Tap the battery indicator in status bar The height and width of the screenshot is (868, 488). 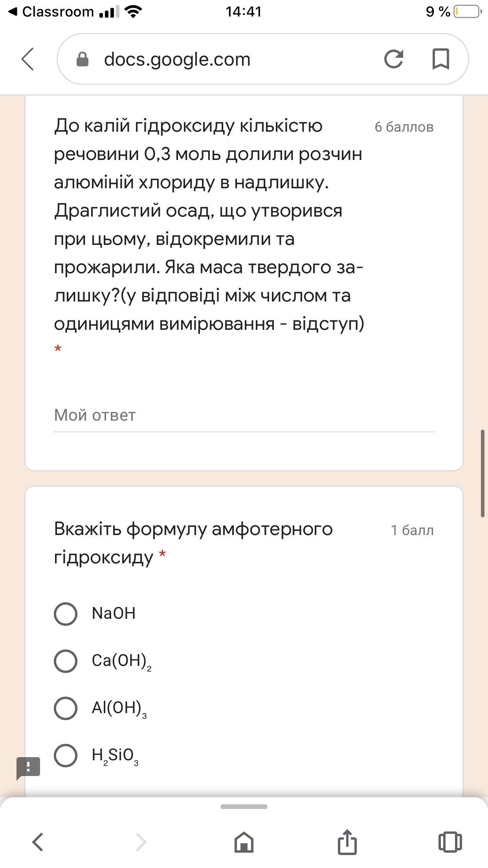[x=467, y=12]
